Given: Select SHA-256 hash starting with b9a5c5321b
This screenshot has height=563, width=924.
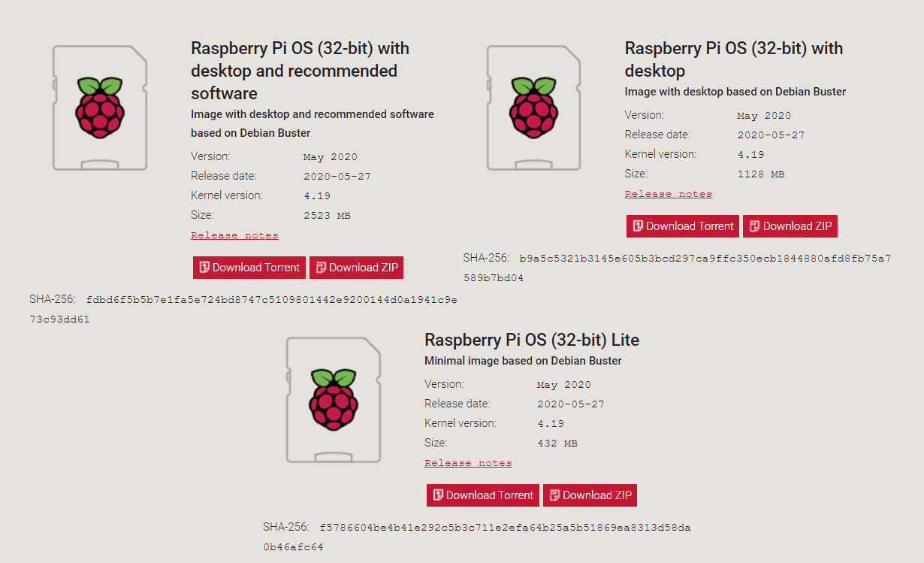Looking at the screenshot, I should coord(678,268).
